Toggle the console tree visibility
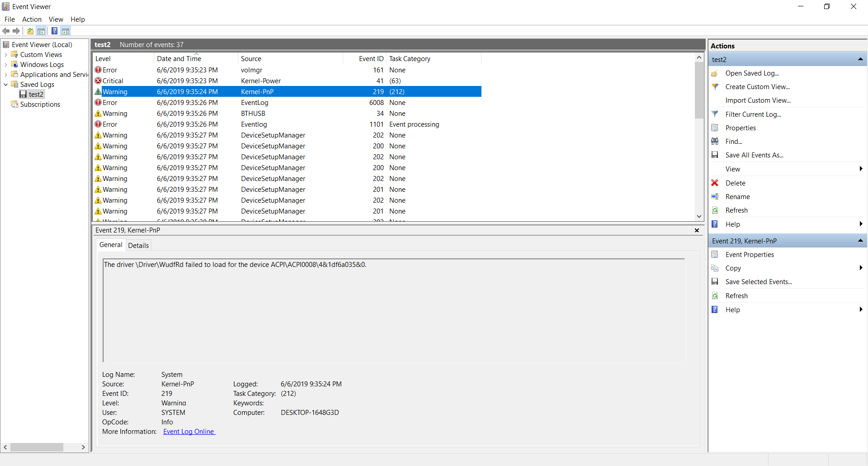This screenshot has height=466, width=868. [x=41, y=31]
